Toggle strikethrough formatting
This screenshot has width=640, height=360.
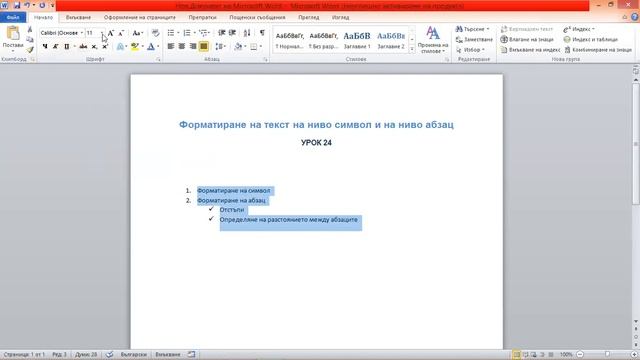pyautogui.click(x=83, y=47)
